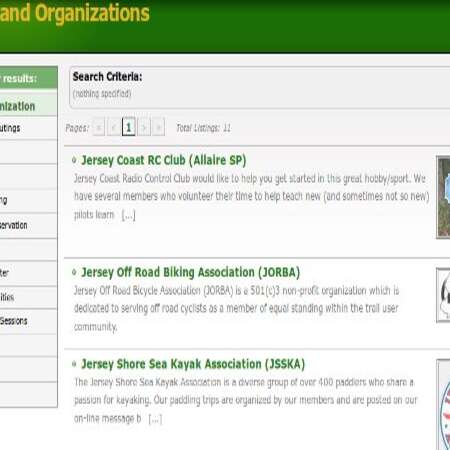Click bullet icon beside Jersey Shore Sea Kayak

(x=74, y=364)
